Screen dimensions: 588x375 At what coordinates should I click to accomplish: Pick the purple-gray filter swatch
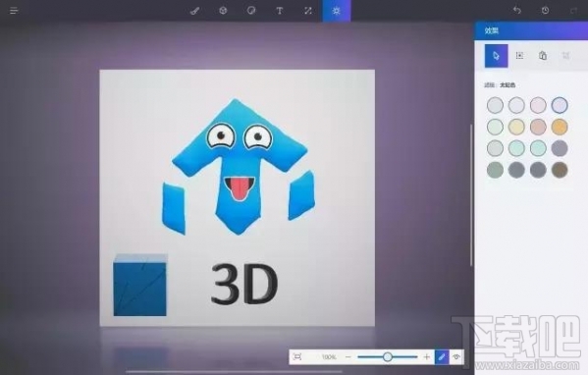560,148
